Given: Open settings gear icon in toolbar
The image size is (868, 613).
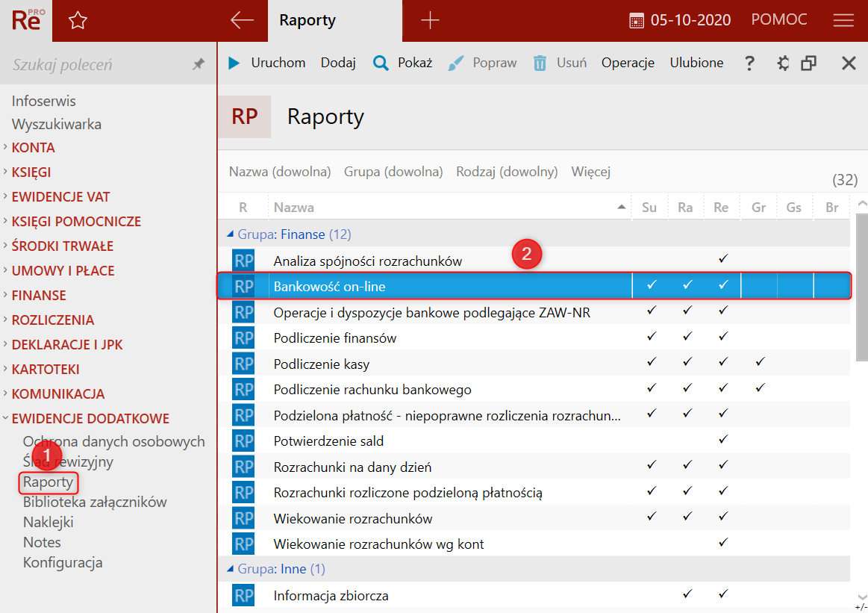Looking at the screenshot, I should click(x=783, y=63).
